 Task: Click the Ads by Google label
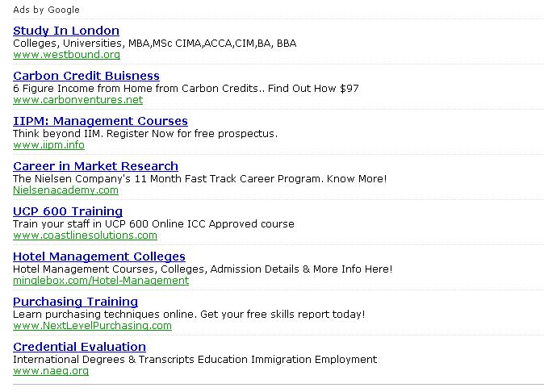46,10
